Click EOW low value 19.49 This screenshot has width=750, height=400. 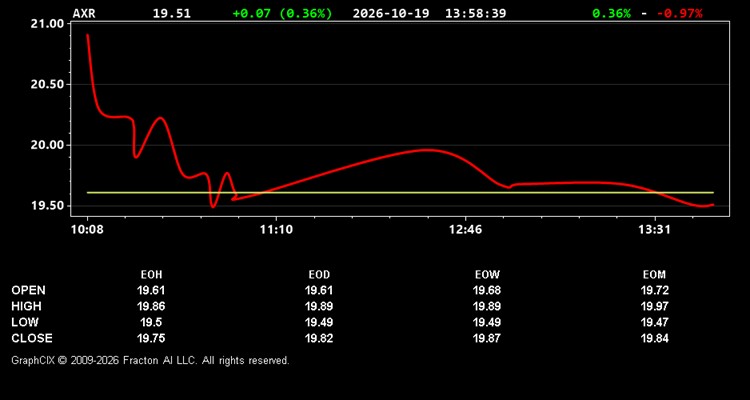pos(487,322)
